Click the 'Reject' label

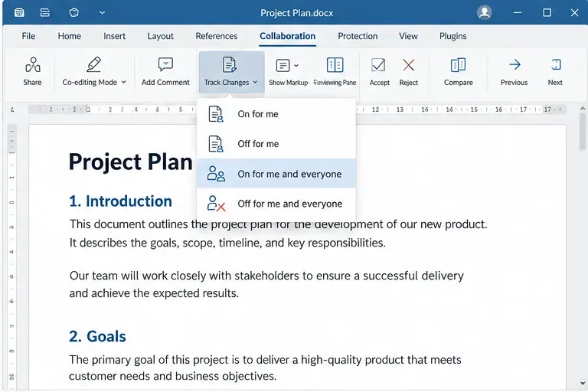point(408,83)
